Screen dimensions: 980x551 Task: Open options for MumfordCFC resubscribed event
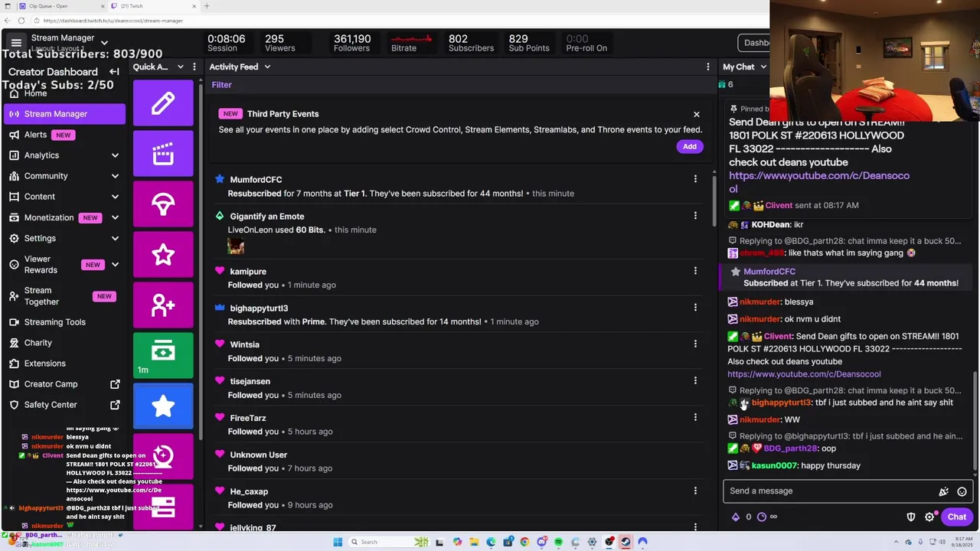[695, 179]
